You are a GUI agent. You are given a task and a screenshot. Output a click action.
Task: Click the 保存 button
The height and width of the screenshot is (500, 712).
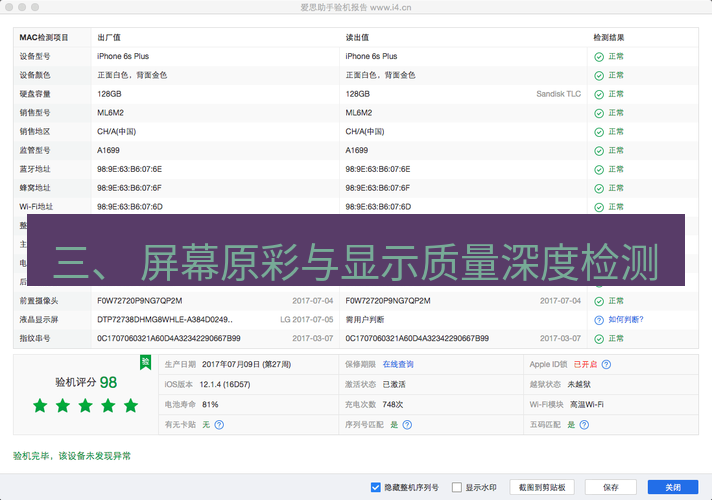tap(610, 487)
